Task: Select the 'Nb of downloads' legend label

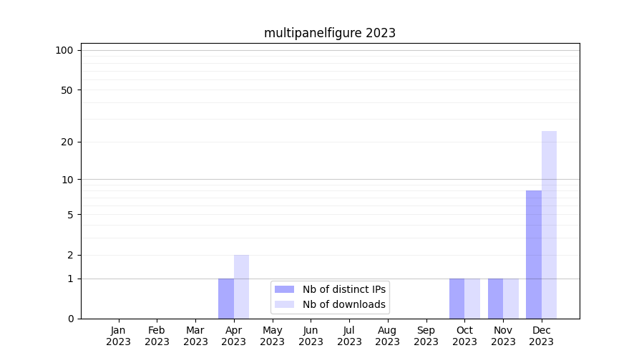Action: (x=344, y=304)
